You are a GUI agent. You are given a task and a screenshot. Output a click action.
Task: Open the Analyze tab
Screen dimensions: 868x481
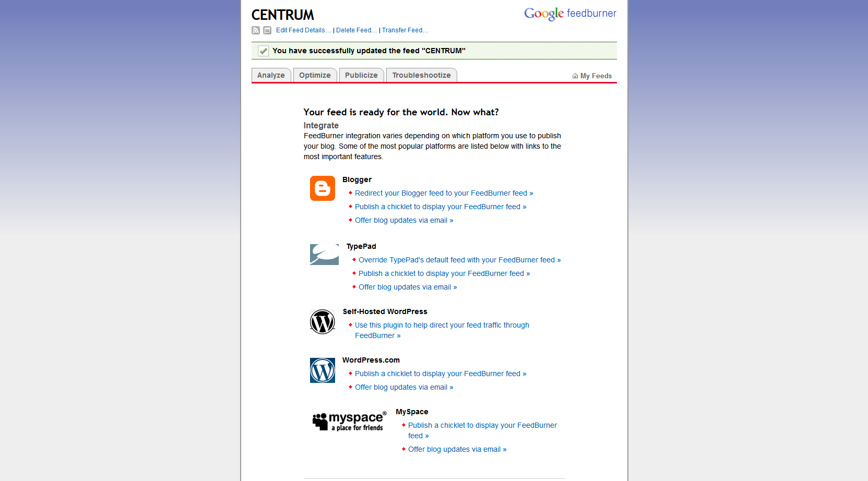(x=271, y=75)
